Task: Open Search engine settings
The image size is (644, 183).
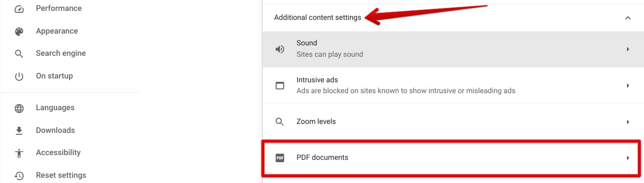Action: (61, 53)
